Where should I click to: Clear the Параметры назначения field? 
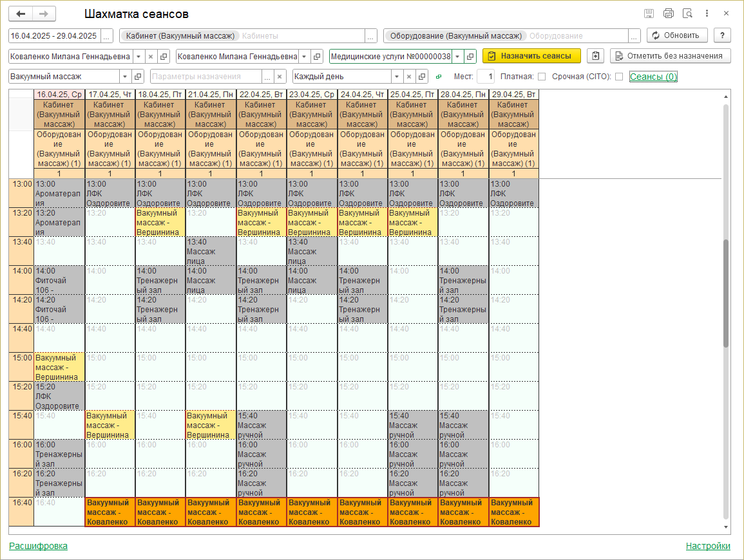280,77
